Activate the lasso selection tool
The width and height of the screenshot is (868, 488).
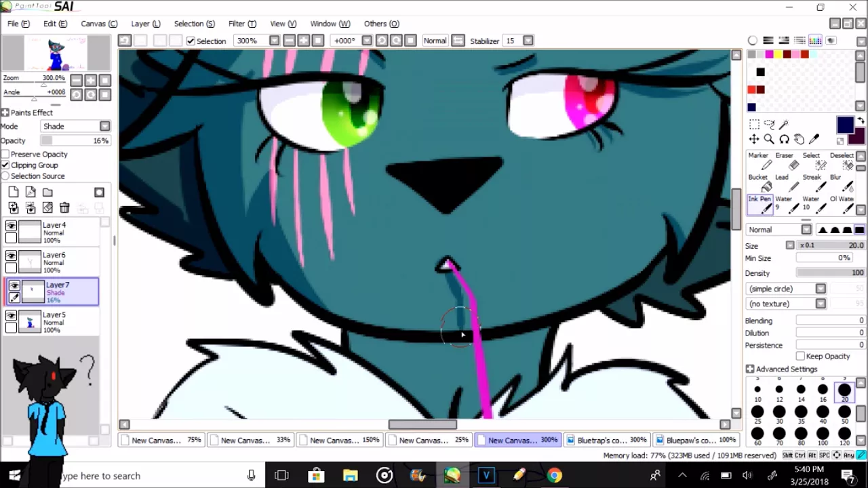[769, 124]
